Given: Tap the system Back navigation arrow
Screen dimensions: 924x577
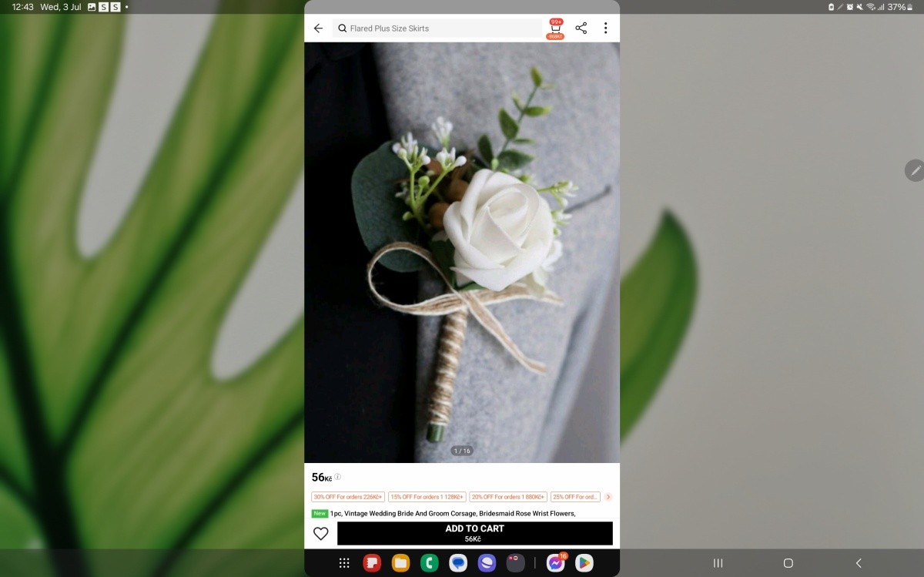Looking at the screenshot, I should pyautogui.click(x=859, y=563).
